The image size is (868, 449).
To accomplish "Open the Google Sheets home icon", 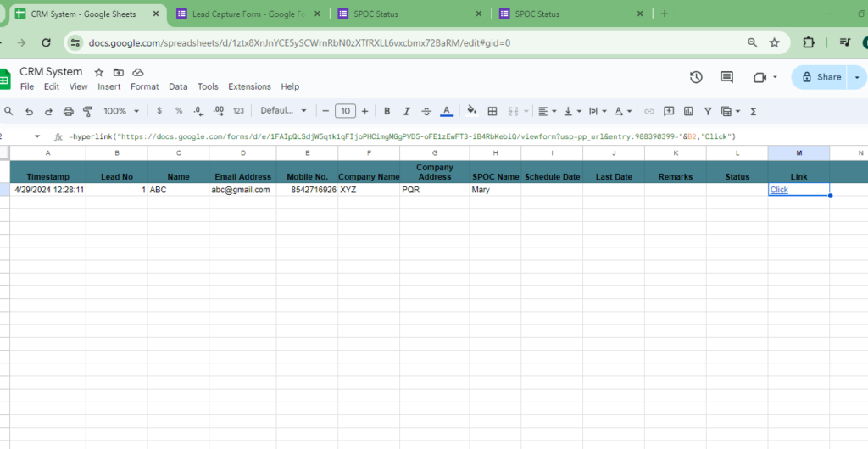I will tap(5, 79).
